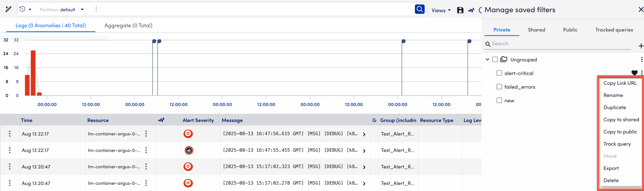
Task: Open resource menu dots in second log row
Action: (x=146, y=150)
